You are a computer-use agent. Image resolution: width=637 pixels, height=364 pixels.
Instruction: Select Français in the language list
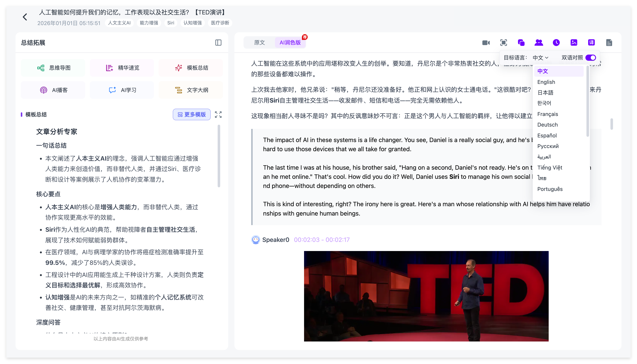coord(559,114)
